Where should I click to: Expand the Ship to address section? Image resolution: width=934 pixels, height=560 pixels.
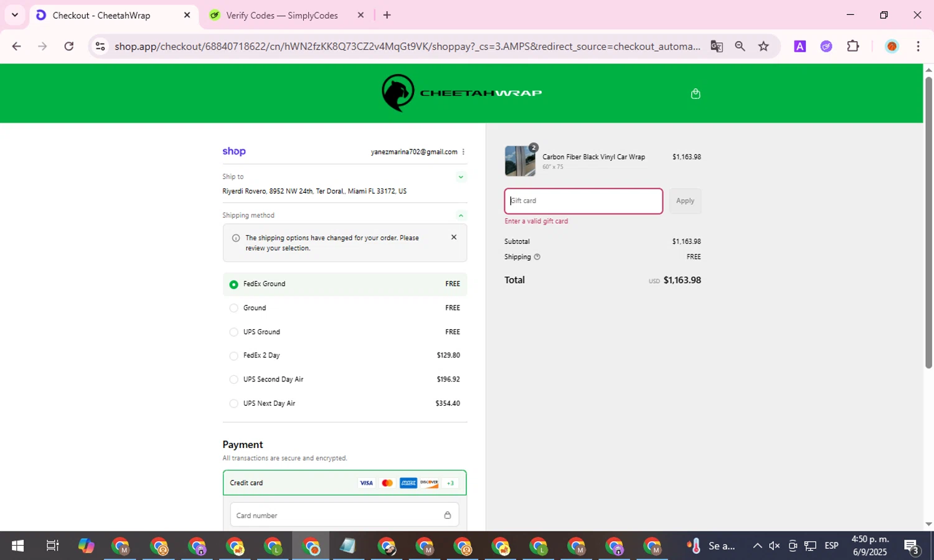pyautogui.click(x=461, y=177)
